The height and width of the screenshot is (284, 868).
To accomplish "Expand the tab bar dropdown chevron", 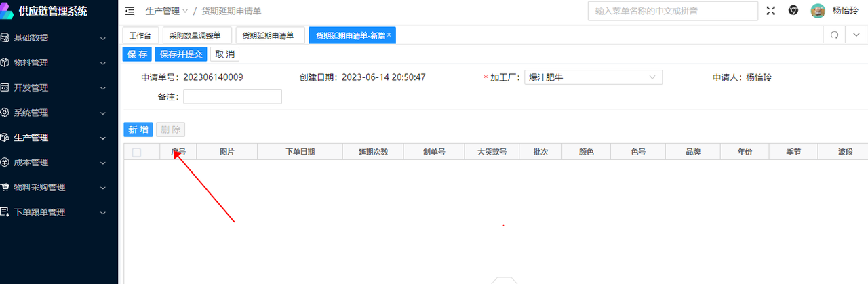I will pos(856,35).
